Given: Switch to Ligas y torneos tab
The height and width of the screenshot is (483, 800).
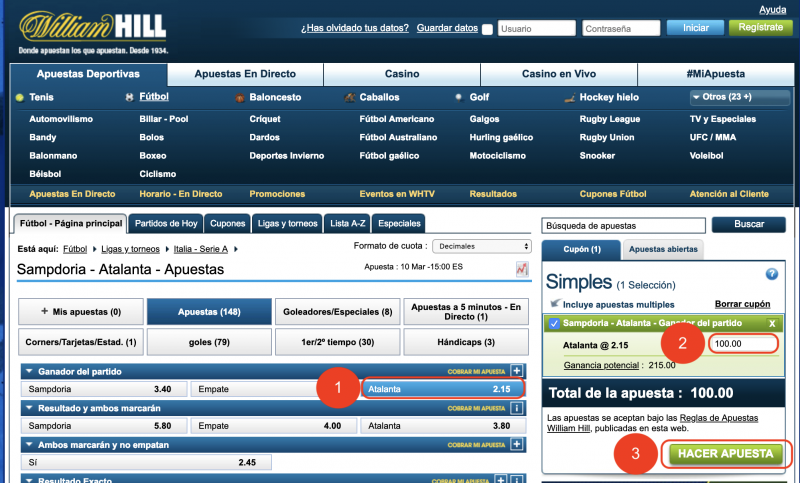Looking at the screenshot, I should 287,223.
